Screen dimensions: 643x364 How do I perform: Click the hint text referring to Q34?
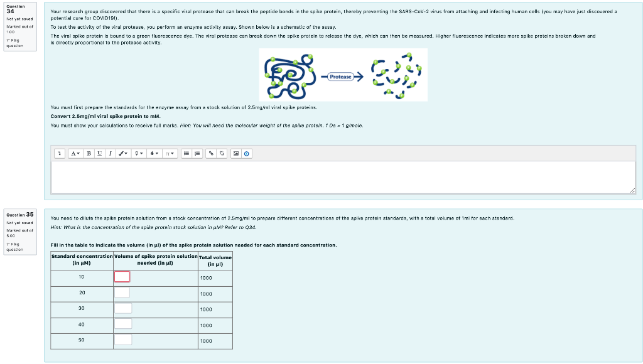[153, 227]
